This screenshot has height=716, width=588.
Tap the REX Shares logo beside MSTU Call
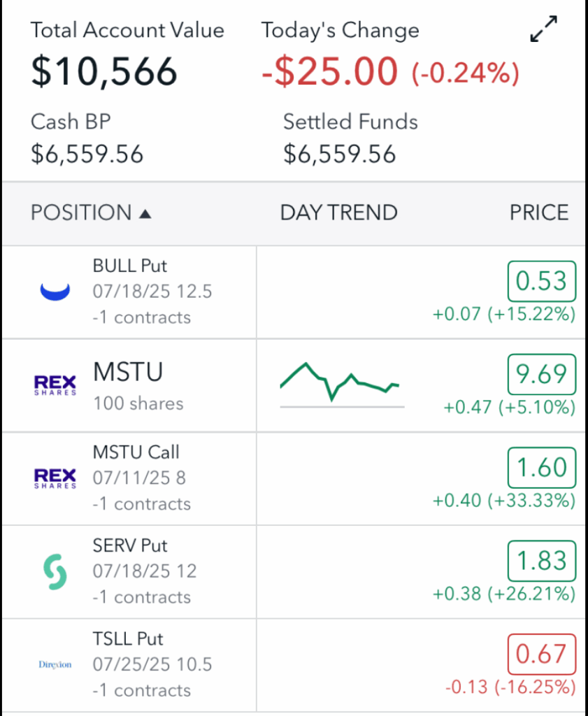pos(55,478)
